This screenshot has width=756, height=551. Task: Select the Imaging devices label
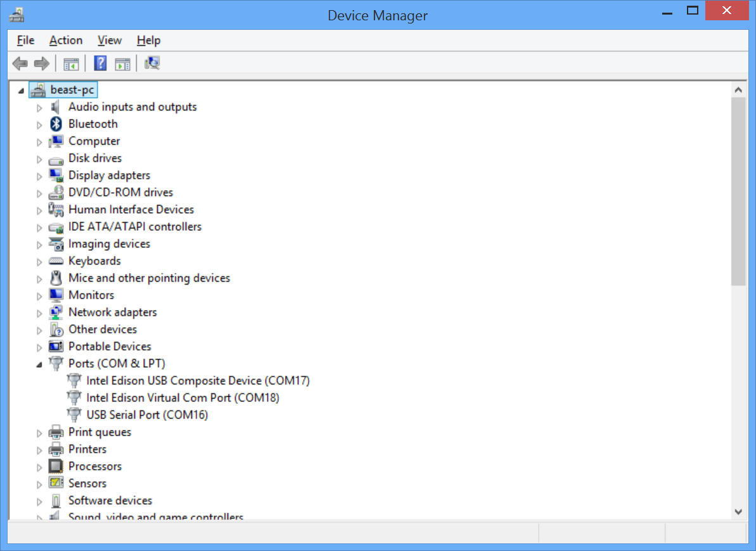pyautogui.click(x=109, y=243)
